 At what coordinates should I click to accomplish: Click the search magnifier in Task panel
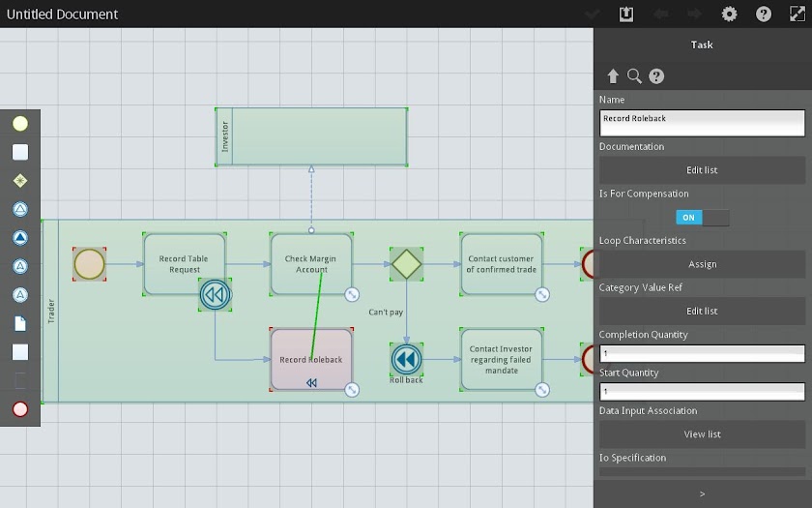pyautogui.click(x=634, y=76)
